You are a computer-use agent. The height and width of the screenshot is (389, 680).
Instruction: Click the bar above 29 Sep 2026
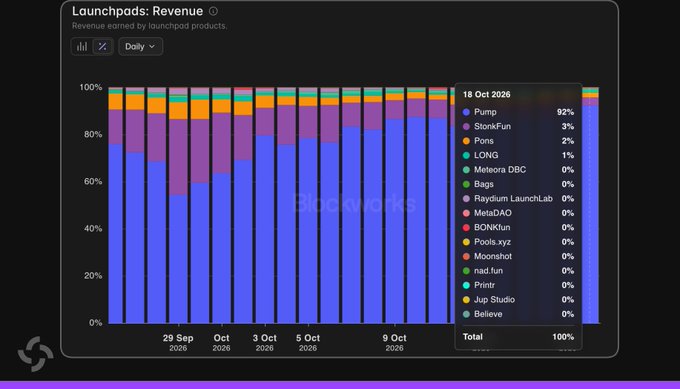tap(178, 206)
